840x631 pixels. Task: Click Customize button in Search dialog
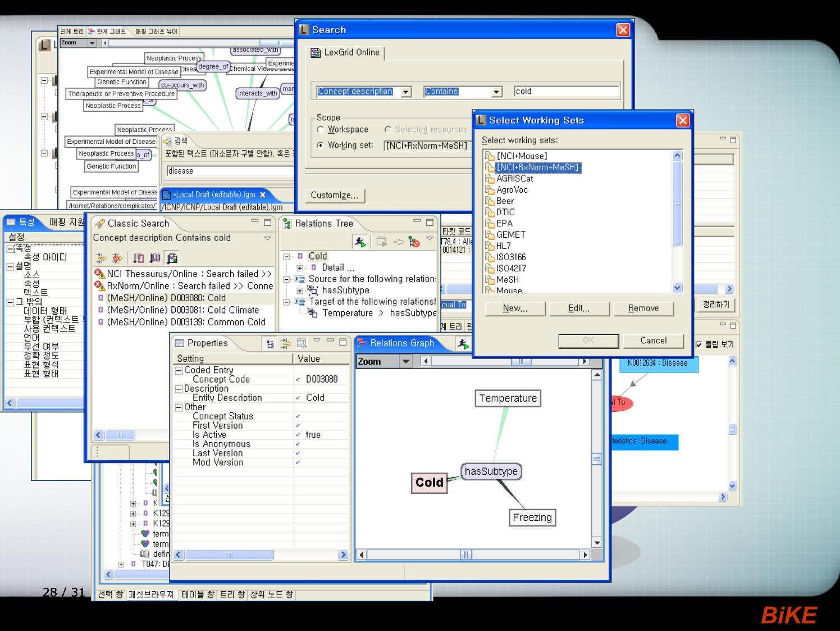[x=335, y=196]
